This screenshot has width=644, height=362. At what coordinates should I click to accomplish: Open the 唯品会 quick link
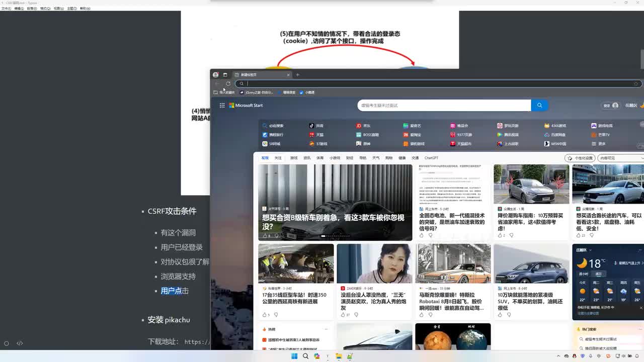[x=459, y=126]
